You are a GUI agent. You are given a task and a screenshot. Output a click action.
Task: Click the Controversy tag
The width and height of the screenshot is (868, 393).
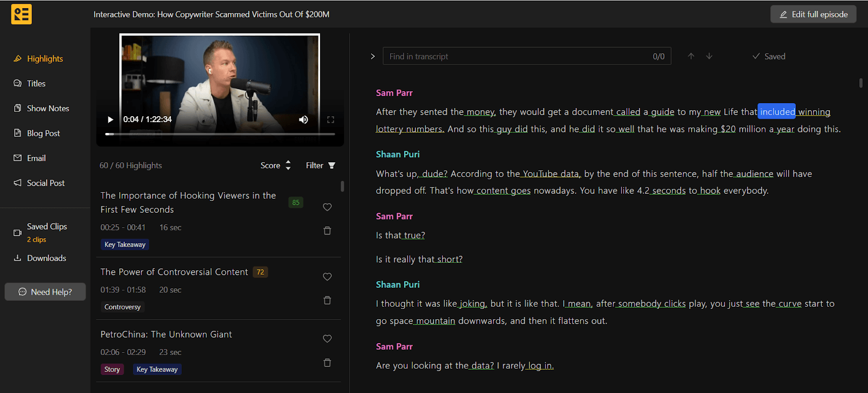[123, 307]
